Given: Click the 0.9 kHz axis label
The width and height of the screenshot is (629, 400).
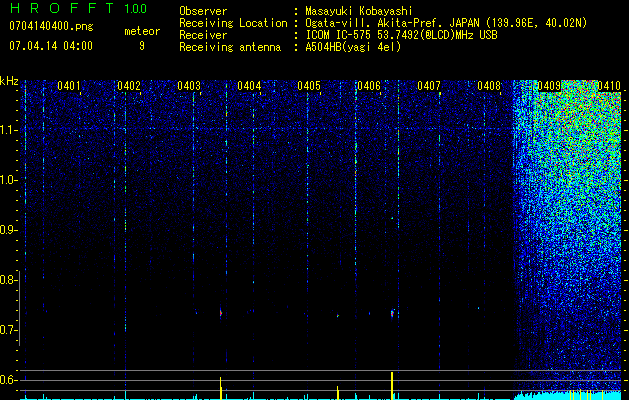Looking at the screenshot, I should (8, 230).
